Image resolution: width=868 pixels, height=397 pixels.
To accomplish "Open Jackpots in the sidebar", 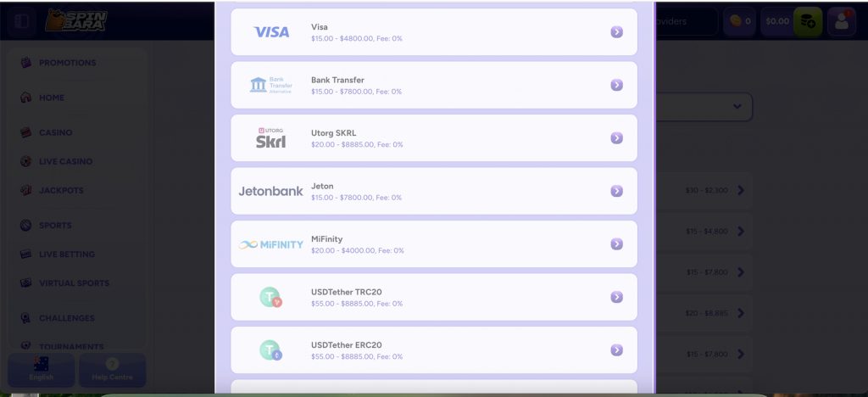I will point(61,190).
